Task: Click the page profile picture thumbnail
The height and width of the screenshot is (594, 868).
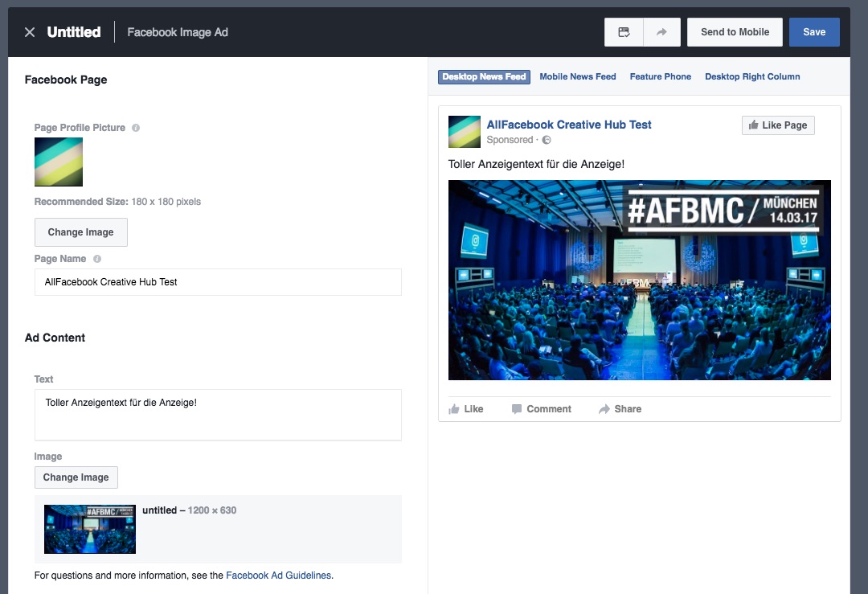Action: pos(59,162)
